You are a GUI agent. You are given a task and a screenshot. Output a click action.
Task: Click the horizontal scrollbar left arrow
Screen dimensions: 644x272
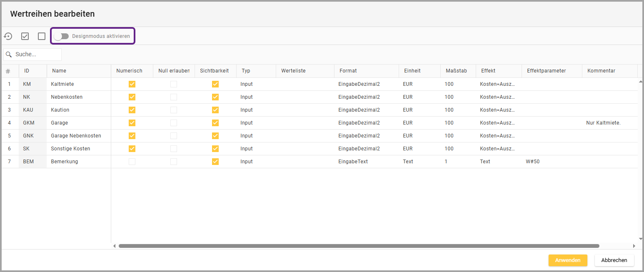[115, 246]
